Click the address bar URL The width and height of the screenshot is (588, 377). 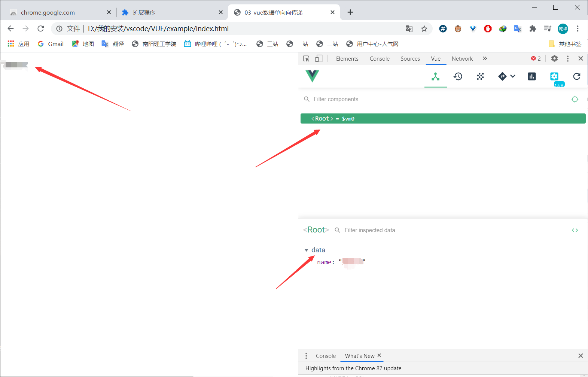point(158,29)
